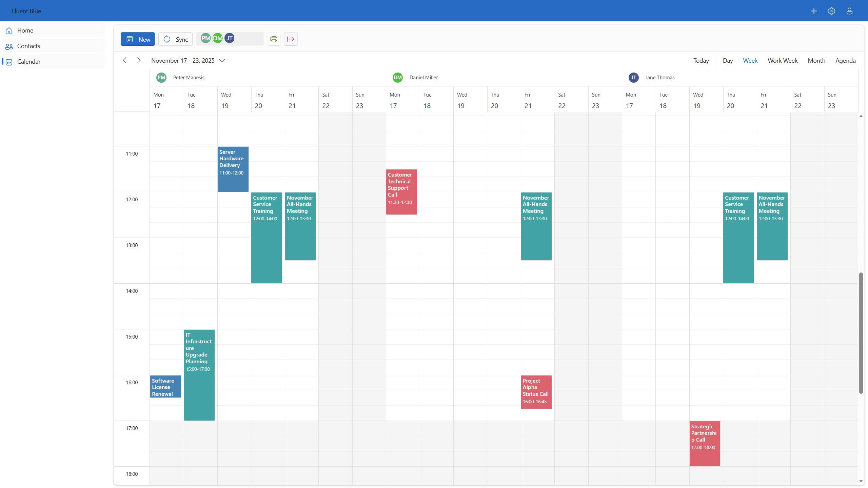Toggle the JT resource chip for Jane Thomas
868x488 pixels.
click(x=230, y=38)
